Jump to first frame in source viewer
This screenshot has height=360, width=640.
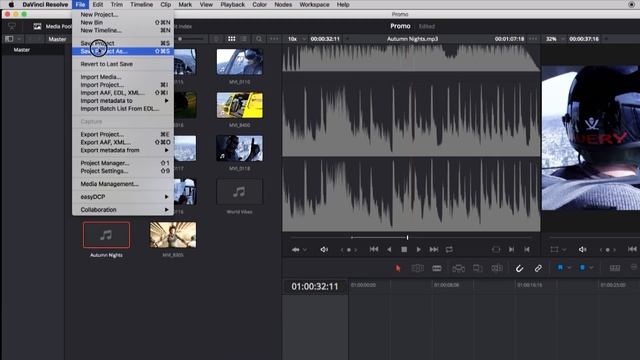click(373, 249)
